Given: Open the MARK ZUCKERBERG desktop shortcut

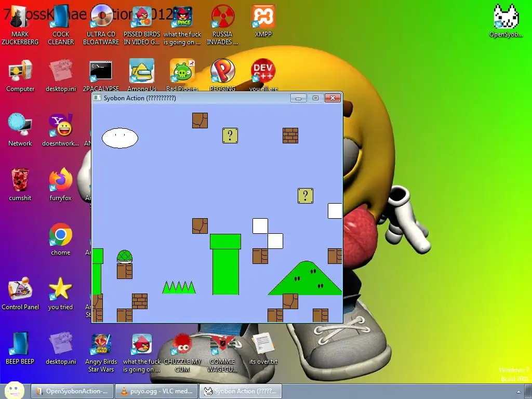Looking at the screenshot, I should click(x=20, y=25).
